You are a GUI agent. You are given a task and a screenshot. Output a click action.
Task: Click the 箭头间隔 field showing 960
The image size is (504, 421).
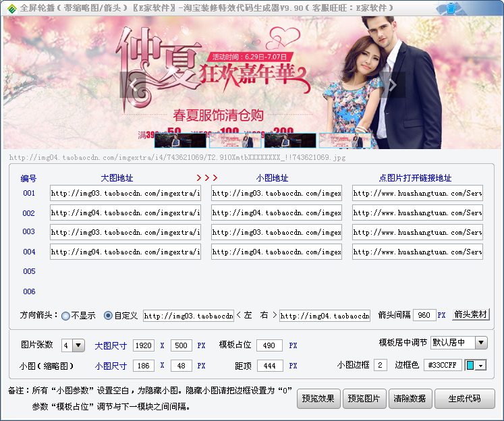pyautogui.click(x=424, y=315)
